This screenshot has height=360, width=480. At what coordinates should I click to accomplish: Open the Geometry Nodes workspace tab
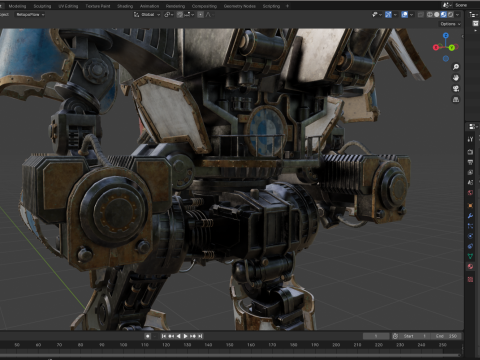pos(240,6)
